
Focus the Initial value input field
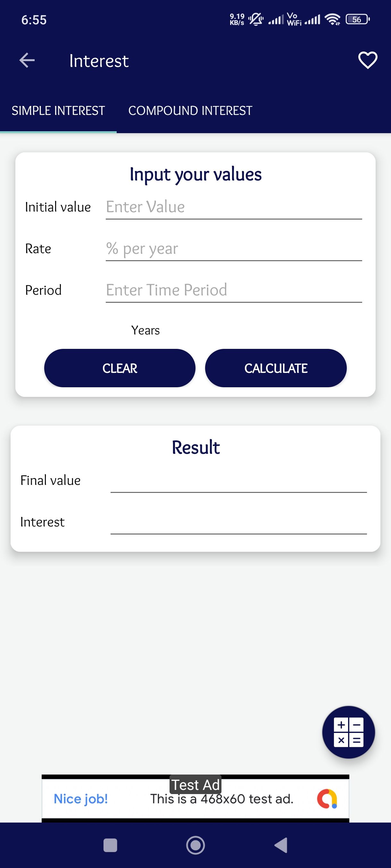(233, 207)
